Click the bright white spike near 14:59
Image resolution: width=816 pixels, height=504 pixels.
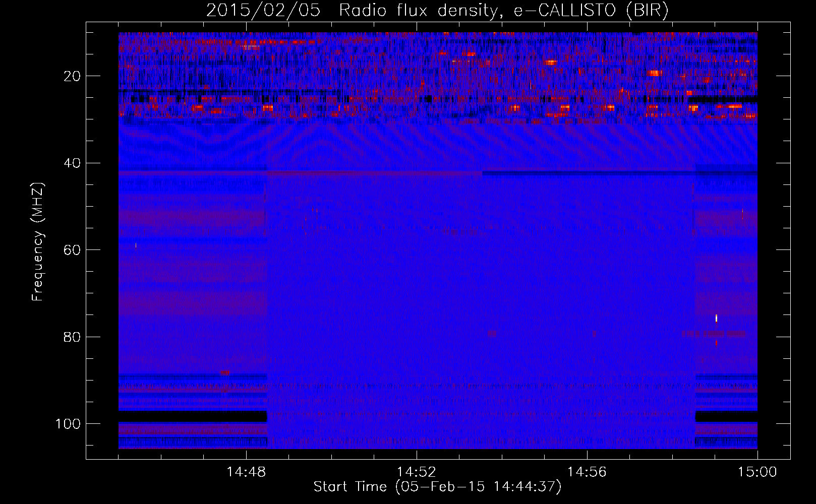pyautogui.click(x=716, y=318)
